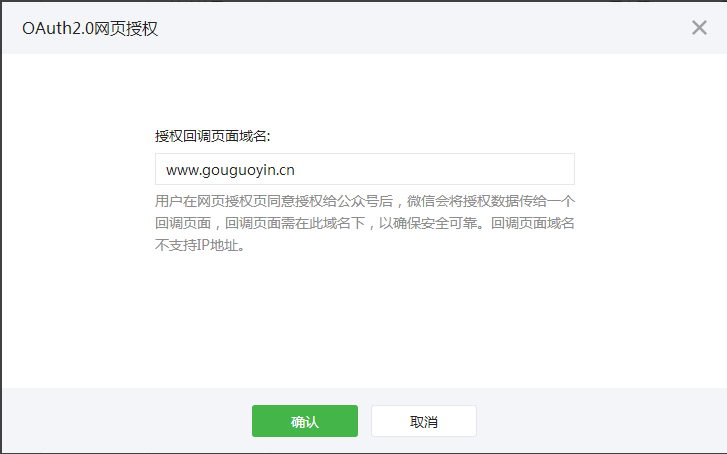Click the dialog header bar empty area
Viewport: 727px width, 454px height.
[x=400, y=28]
